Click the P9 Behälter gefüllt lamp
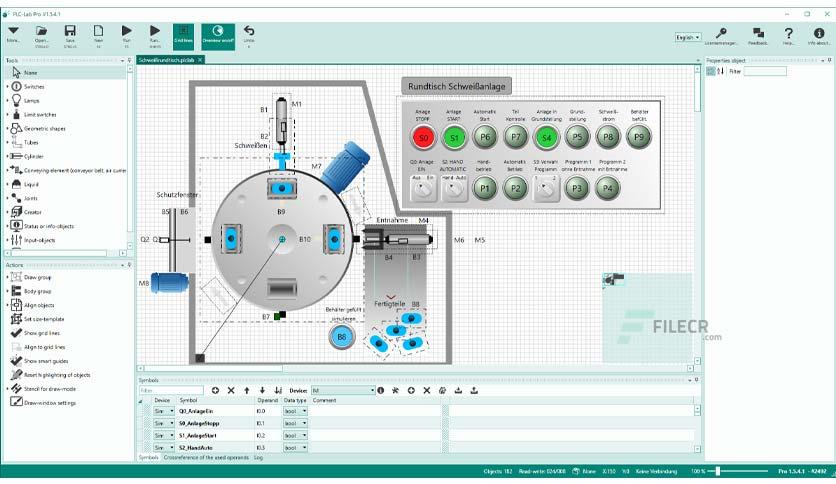This screenshot has height=484, width=836. (x=638, y=136)
